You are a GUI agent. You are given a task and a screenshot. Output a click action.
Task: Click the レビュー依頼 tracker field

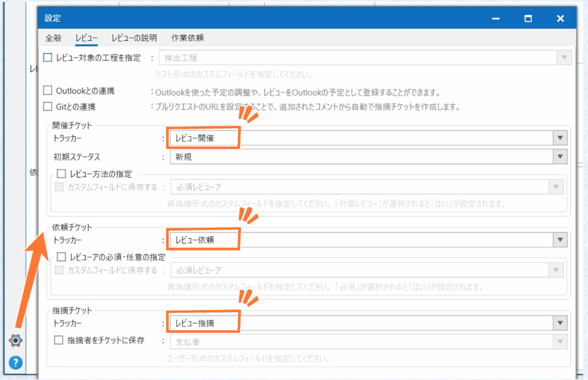(203, 240)
